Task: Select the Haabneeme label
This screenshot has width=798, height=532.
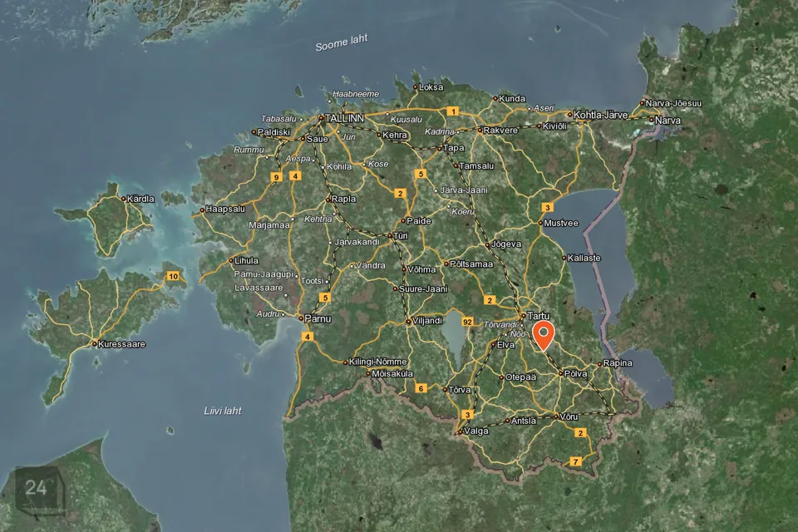Action: click(x=356, y=94)
